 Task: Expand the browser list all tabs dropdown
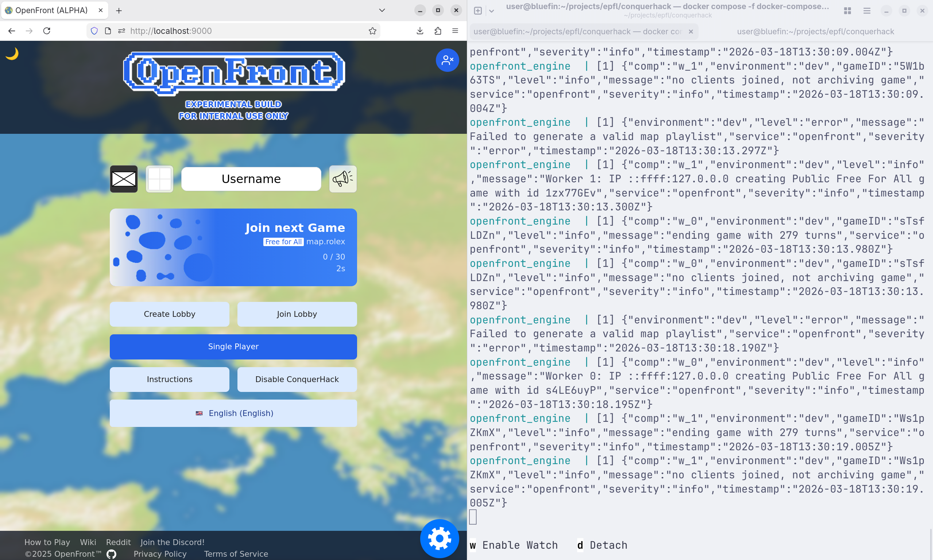point(382,10)
